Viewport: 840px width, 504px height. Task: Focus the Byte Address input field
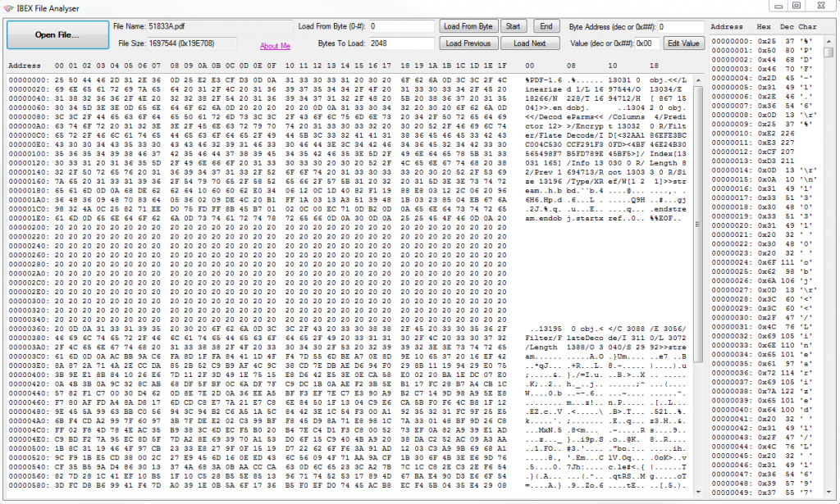(x=680, y=27)
